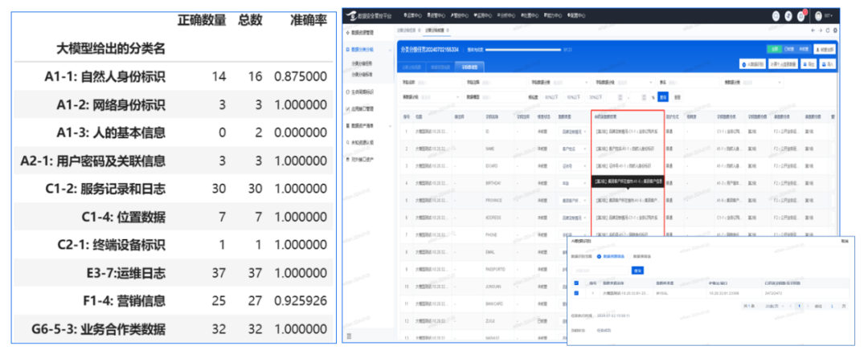Click the 'C1-2: 服务记录和日志' row label
Screen dimensions: 868x354
105,189
